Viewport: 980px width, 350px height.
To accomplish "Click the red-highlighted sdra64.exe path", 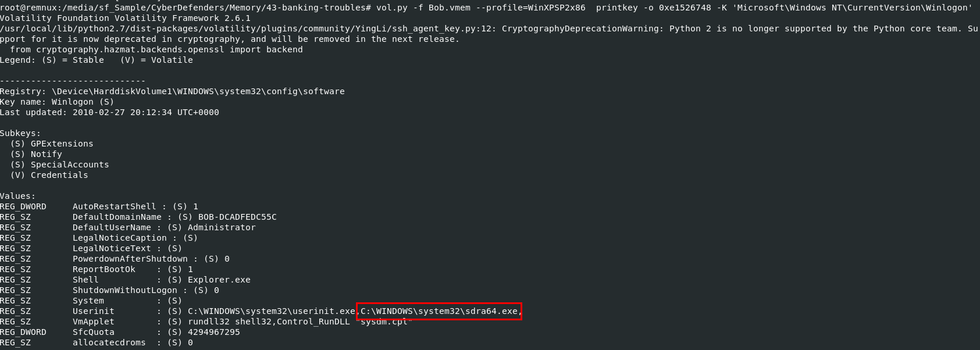I will click(439, 311).
